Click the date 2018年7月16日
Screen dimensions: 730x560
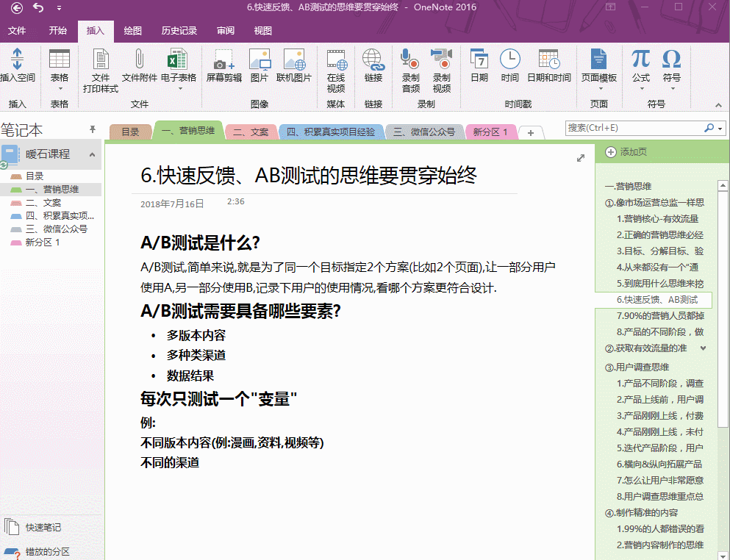pyautogui.click(x=172, y=204)
